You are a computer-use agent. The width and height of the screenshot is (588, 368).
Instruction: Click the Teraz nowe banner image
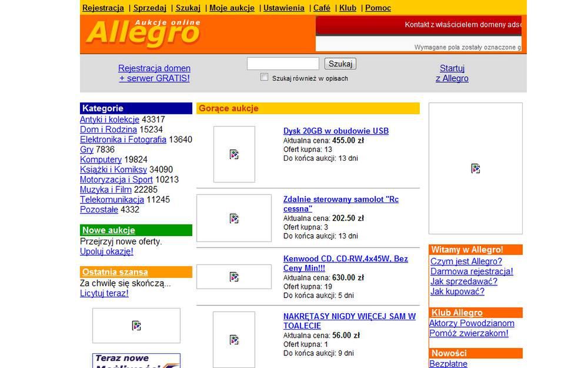click(136, 361)
